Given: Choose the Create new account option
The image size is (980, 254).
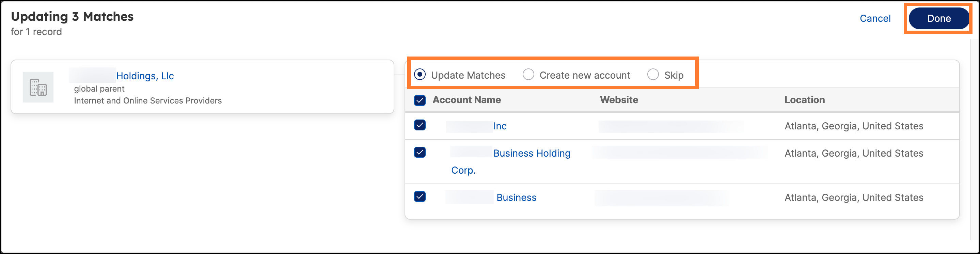Looking at the screenshot, I should 528,75.
